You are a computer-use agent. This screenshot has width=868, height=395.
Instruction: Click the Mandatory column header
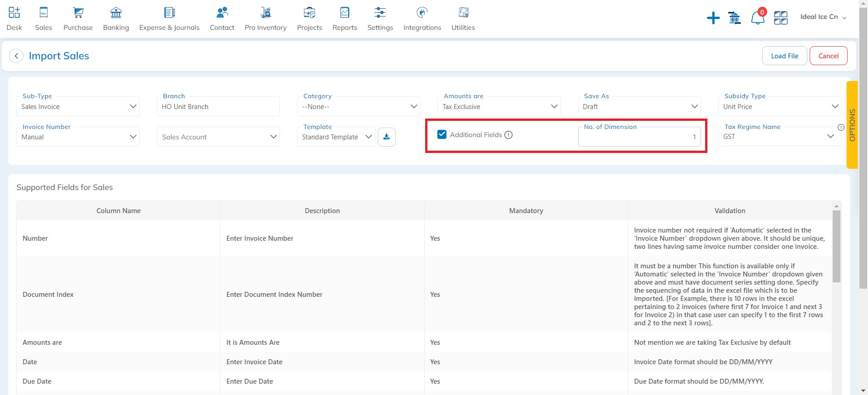(526, 211)
